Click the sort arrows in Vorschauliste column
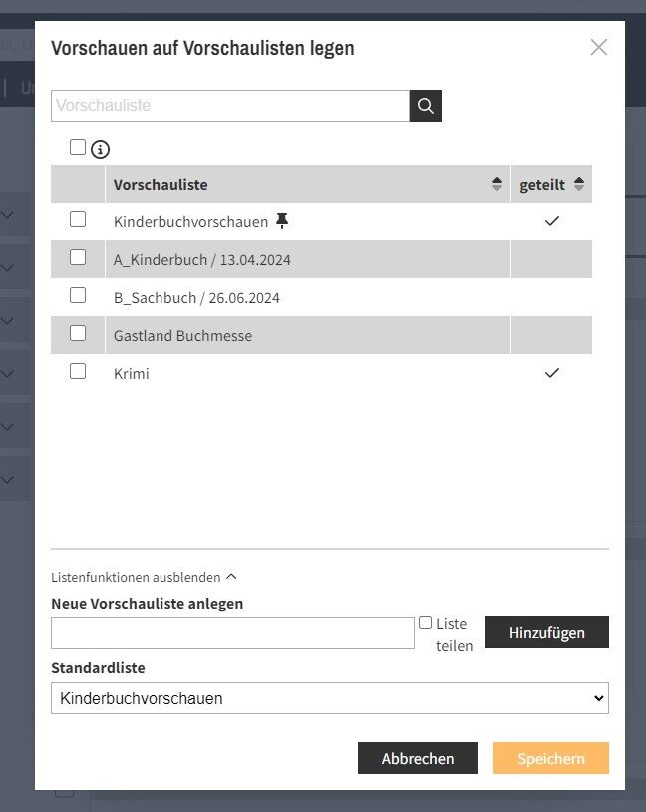 tap(497, 185)
